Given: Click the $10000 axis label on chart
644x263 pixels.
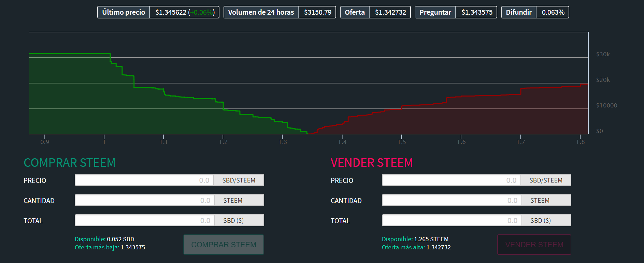Looking at the screenshot, I should (606, 105).
